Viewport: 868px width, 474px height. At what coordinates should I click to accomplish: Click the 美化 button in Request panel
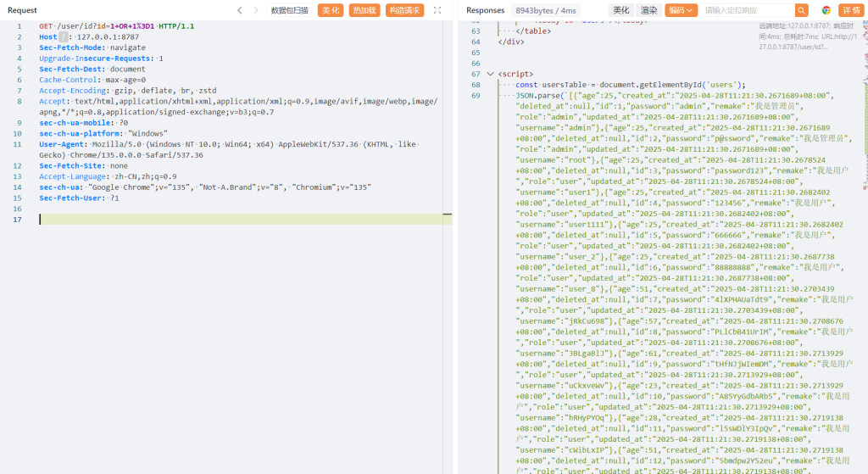pyautogui.click(x=331, y=10)
